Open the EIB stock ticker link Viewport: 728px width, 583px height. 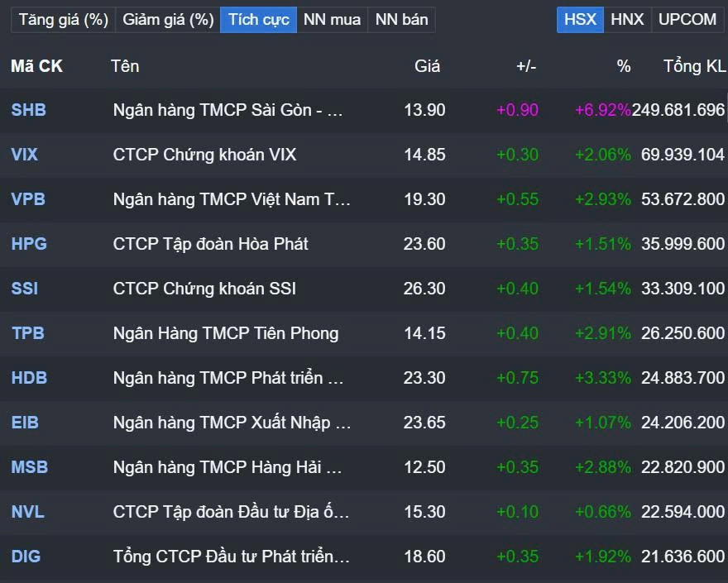(x=25, y=423)
